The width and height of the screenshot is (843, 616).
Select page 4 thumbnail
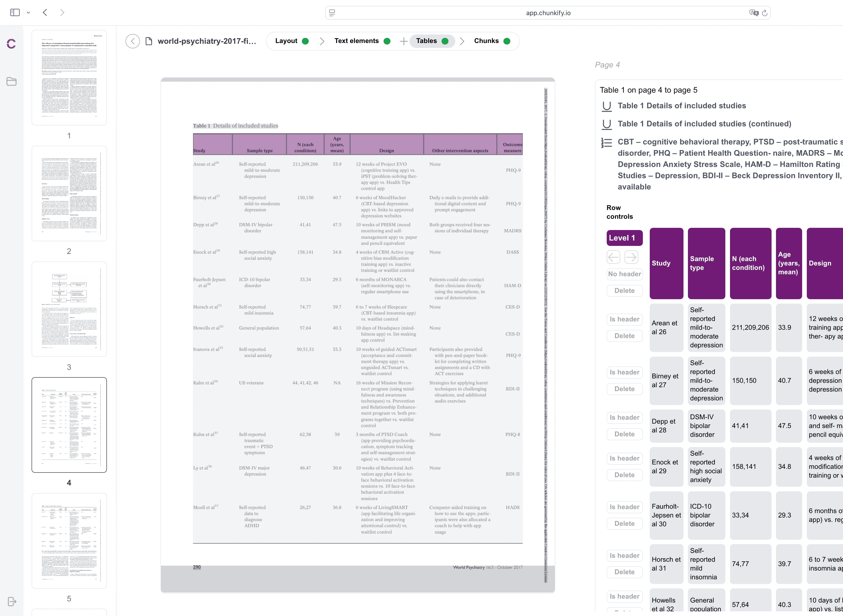[69, 425]
